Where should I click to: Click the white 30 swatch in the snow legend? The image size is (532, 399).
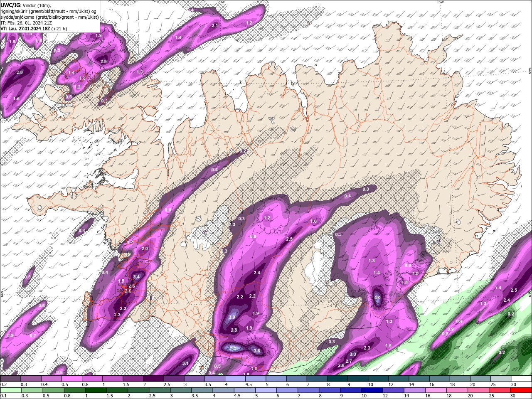521,379
